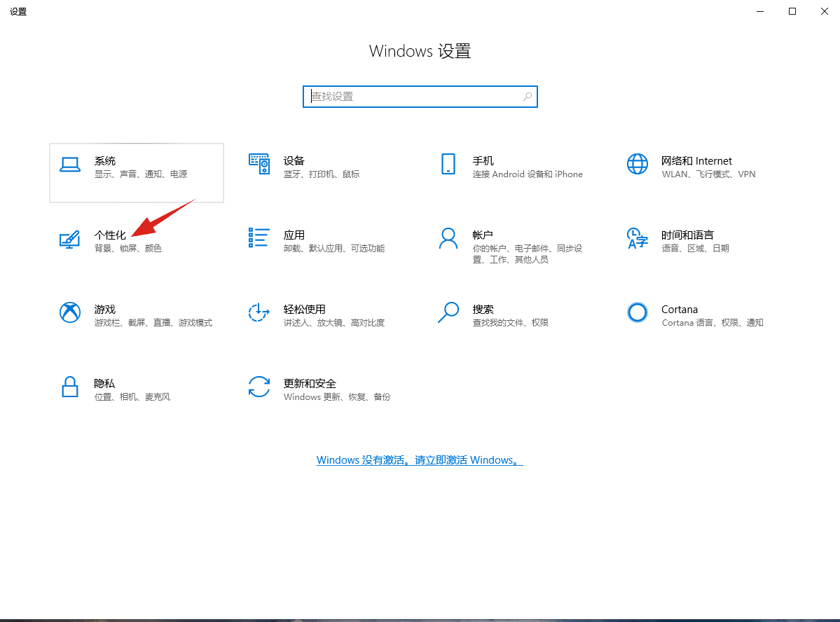Open 隐私 settings by its title

[104, 384]
